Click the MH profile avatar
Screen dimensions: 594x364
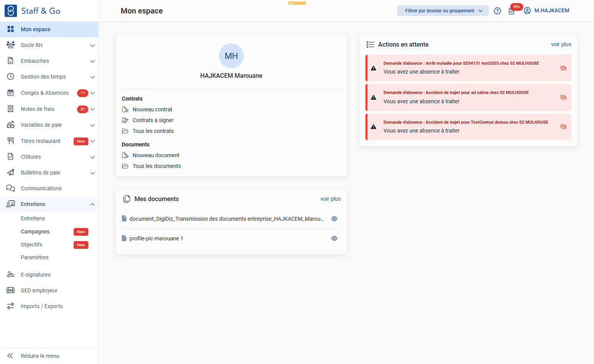coord(231,56)
